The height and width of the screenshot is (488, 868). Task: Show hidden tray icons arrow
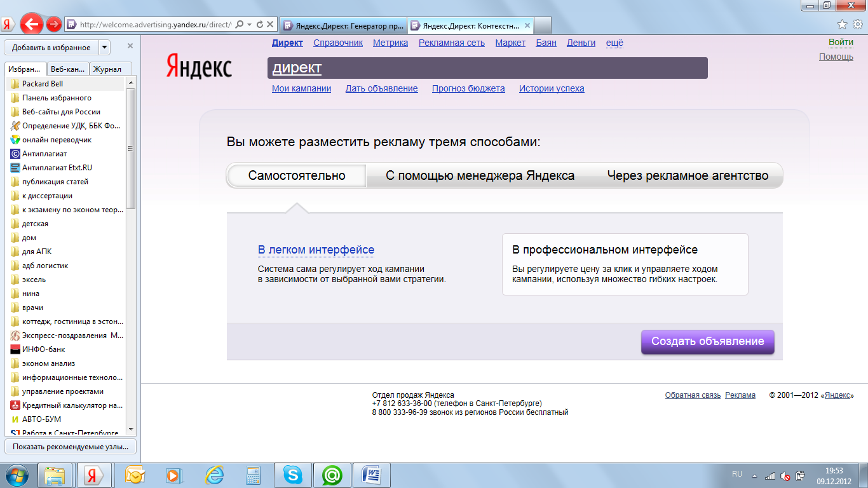755,475
